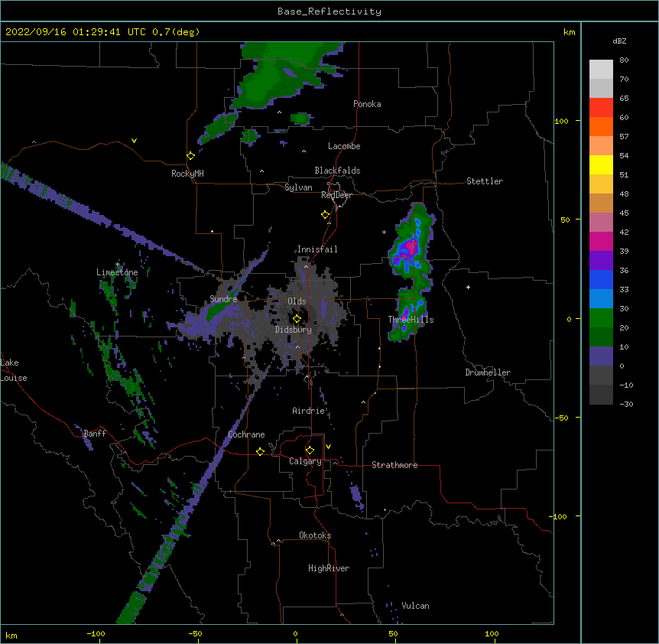Select the Innisfail city label
Viewport: 659px width, 644px height.
pos(317,249)
